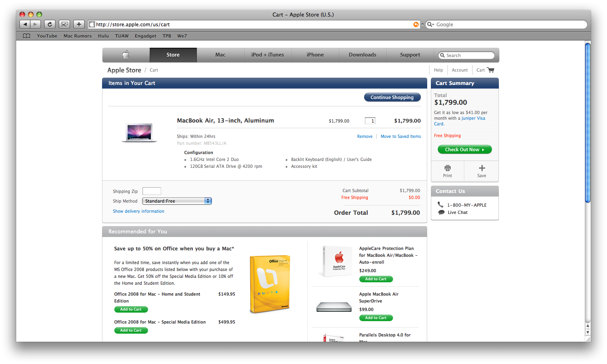Click the Safari forward arrow button

pyautogui.click(x=36, y=24)
